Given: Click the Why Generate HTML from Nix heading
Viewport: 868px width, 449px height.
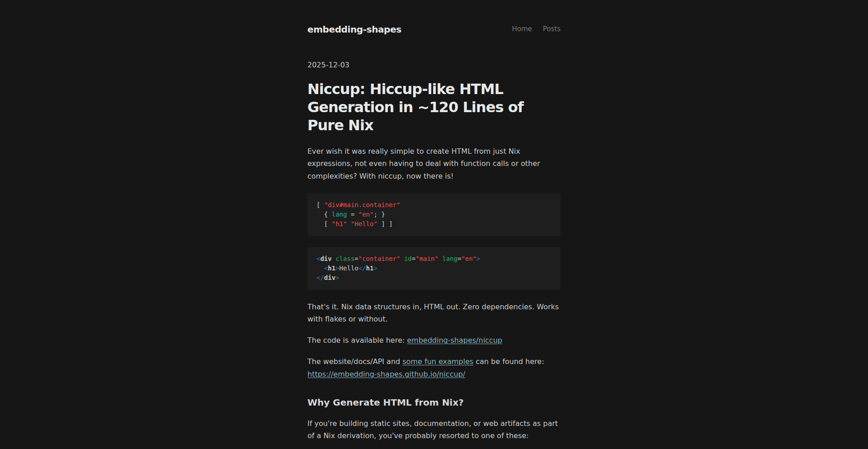Looking at the screenshot, I should click(x=385, y=402).
